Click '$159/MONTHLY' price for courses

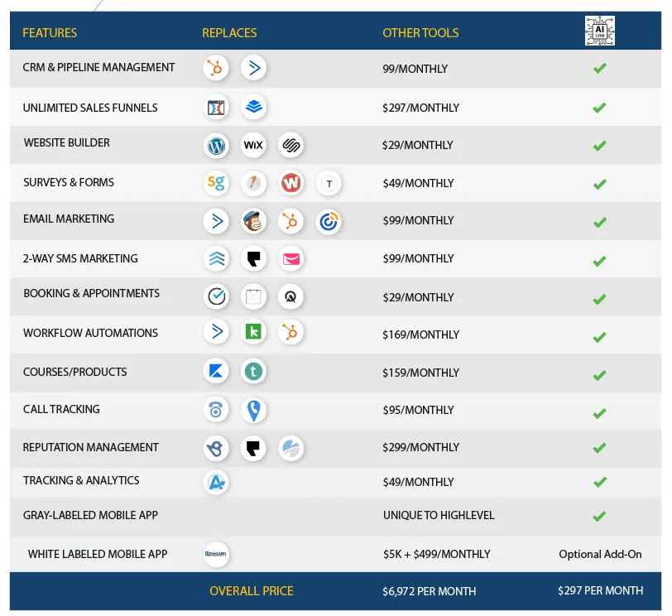(x=421, y=373)
